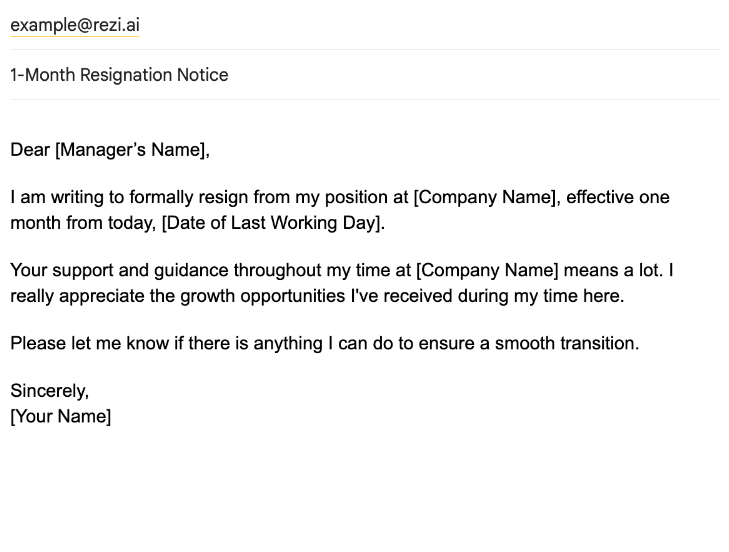Place cursor on the word Dear
This screenshot has width=729, height=552.
30,150
